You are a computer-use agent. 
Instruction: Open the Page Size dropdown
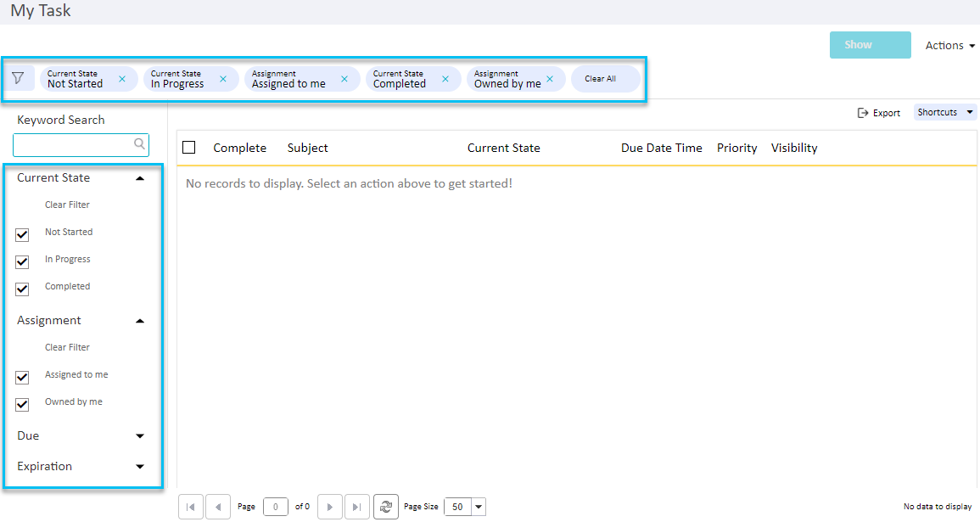click(x=477, y=506)
